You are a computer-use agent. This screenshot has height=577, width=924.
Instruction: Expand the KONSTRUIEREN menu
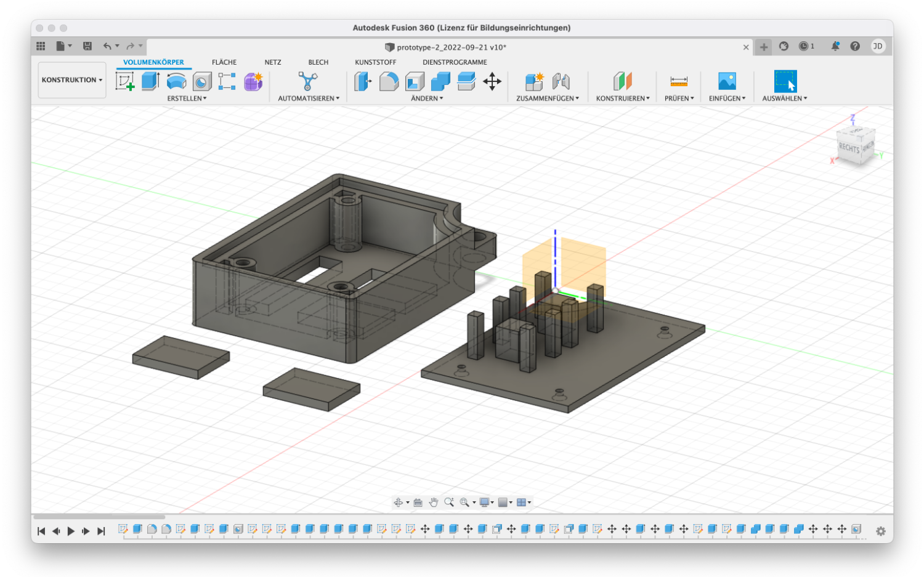[623, 99]
